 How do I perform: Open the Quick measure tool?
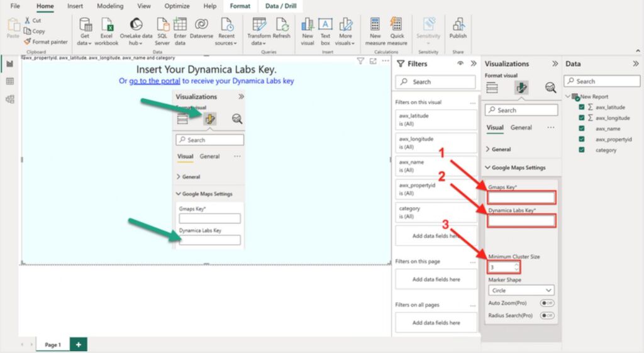pos(397,25)
